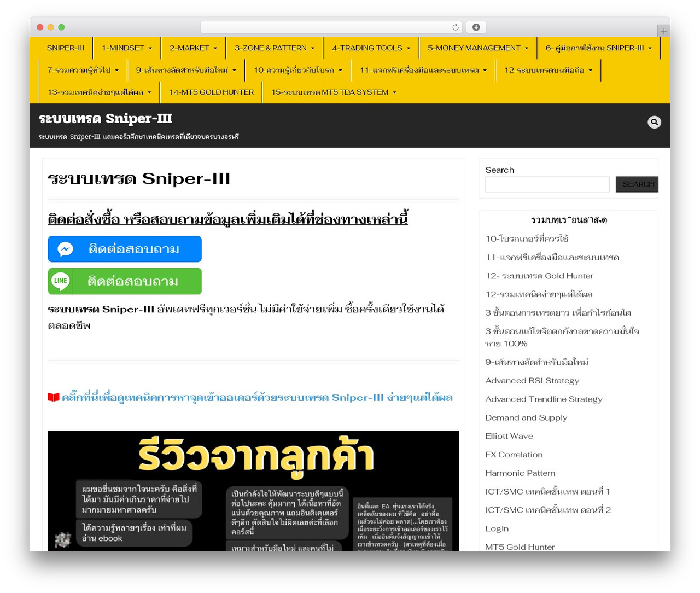
Task: Open sidebar link ending with 100%
Action: pyautogui.click(x=562, y=337)
